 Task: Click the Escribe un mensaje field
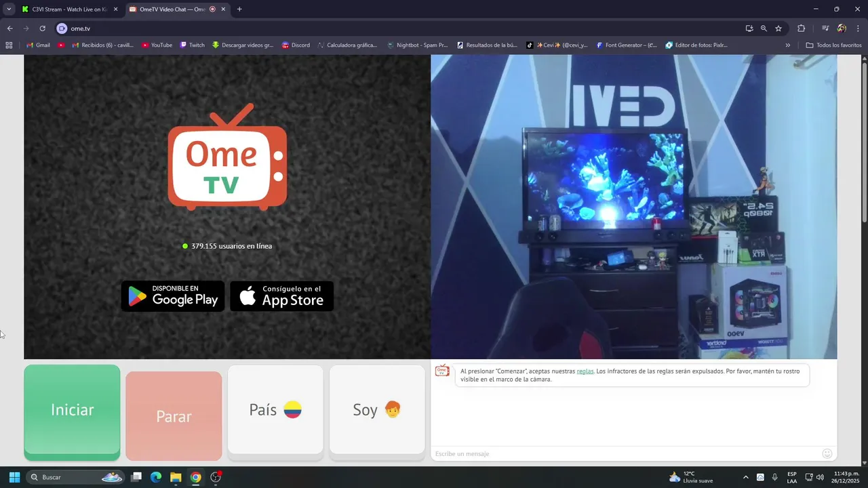(x=624, y=453)
